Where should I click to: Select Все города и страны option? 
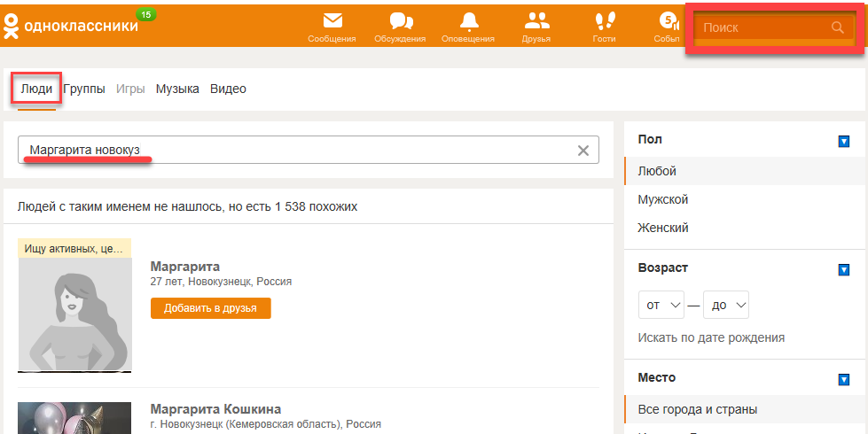pyautogui.click(x=746, y=410)
